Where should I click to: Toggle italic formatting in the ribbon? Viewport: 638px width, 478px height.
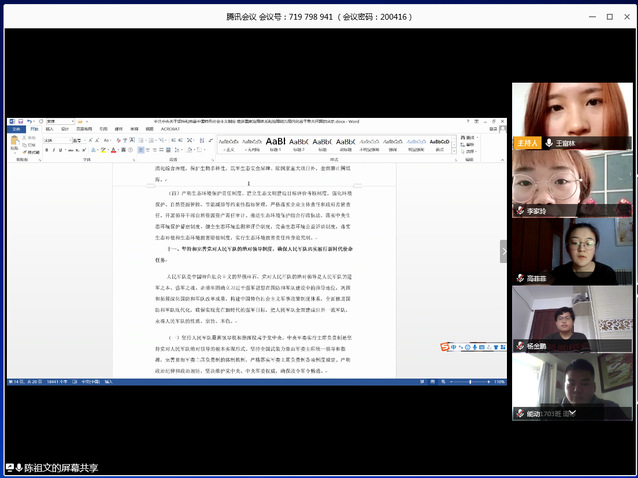[54, 148]
